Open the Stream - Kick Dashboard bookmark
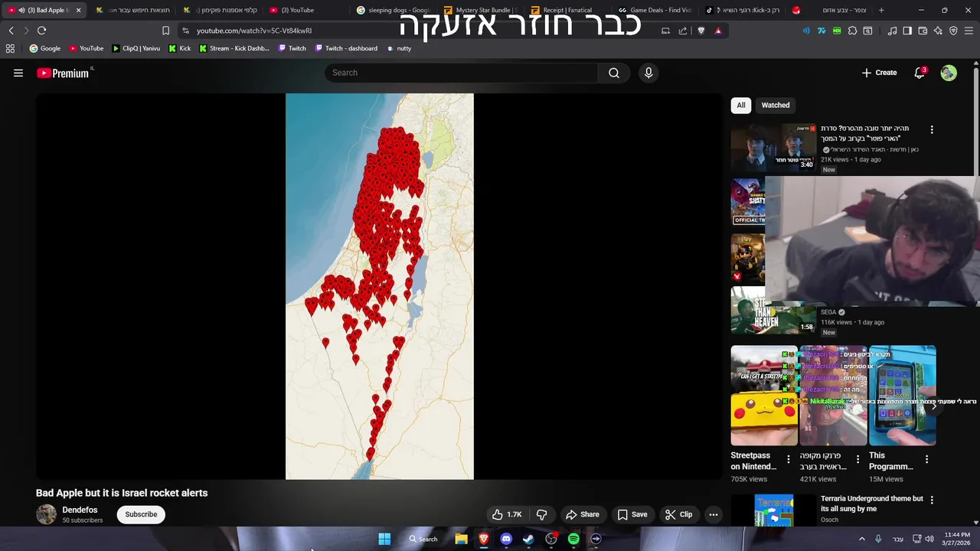 tap(234, 48)
